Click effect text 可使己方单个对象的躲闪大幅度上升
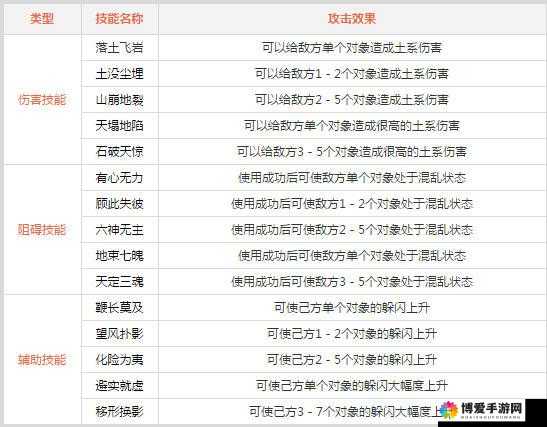The image size is (547, 427). point(352,386)
